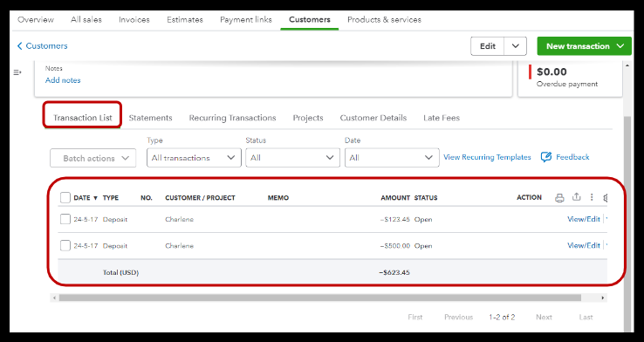Open the Invoices tab
The width and height of the screenshot is (644, 342).
click(x=134, y=20)
